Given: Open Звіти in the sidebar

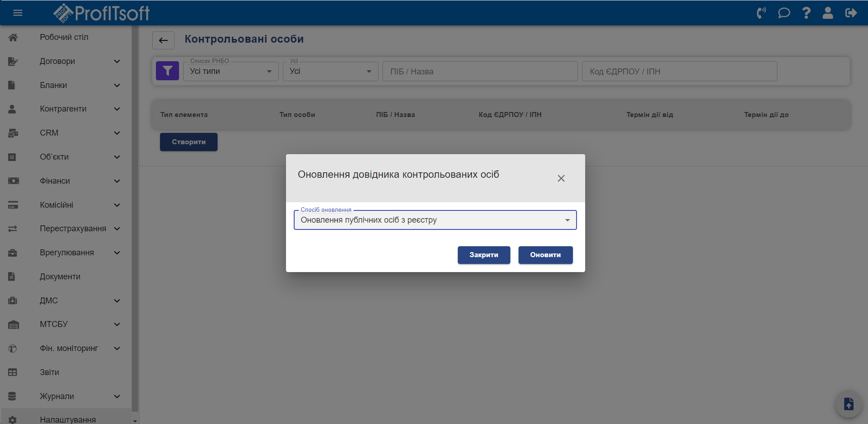Looking at the screenshot, I should pos(49,372).
